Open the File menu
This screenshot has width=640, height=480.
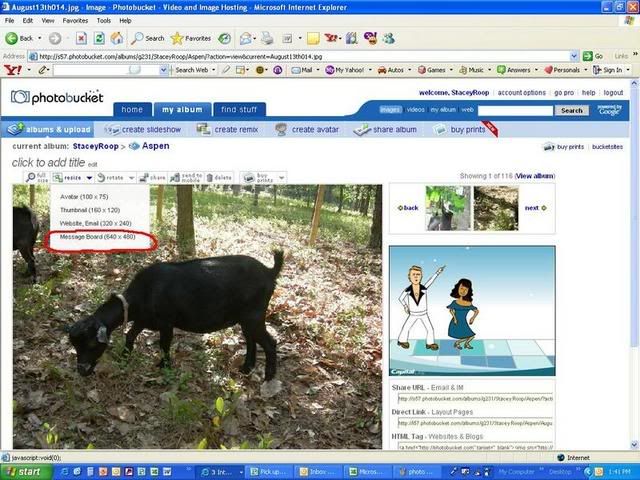[9, 20]
